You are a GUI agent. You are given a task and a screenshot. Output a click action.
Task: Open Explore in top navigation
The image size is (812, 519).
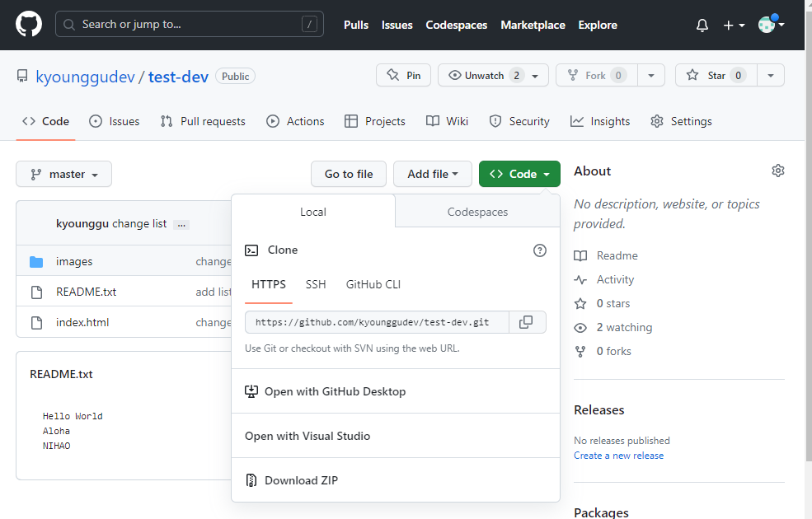[x=598, y=25]
